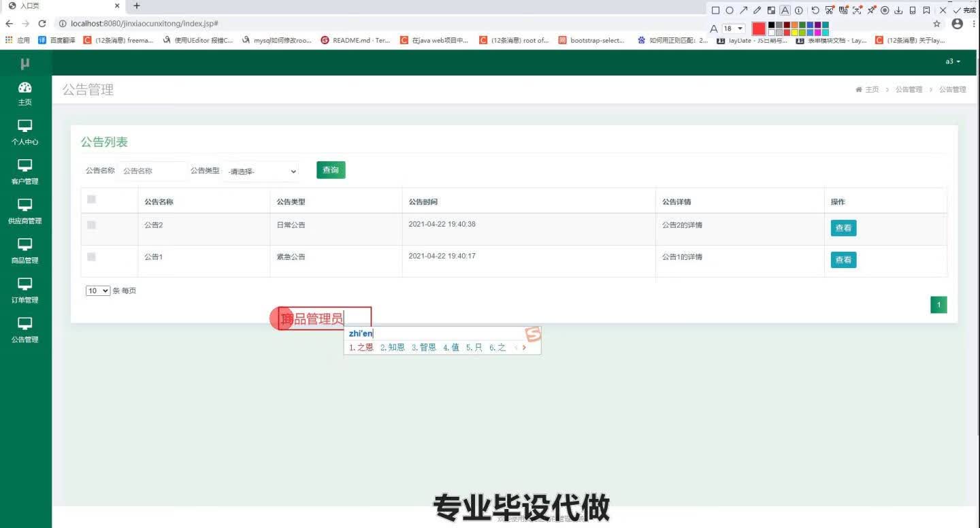The width and height of the screenshot is (980, 528).
Task: Click the μ logo in sidebar
Action: (x=25, y=63)
